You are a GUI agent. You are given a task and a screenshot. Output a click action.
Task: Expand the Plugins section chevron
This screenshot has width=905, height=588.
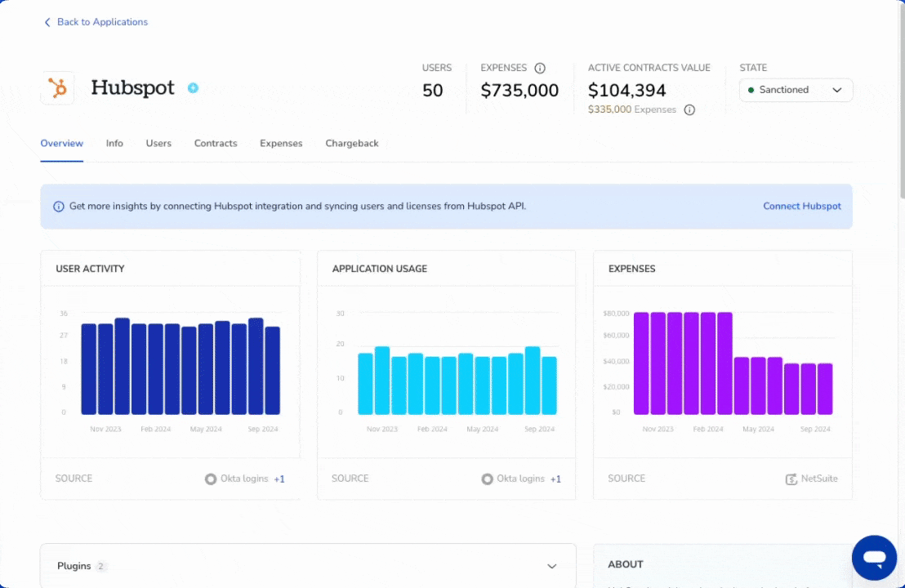(x=552, y=566)
